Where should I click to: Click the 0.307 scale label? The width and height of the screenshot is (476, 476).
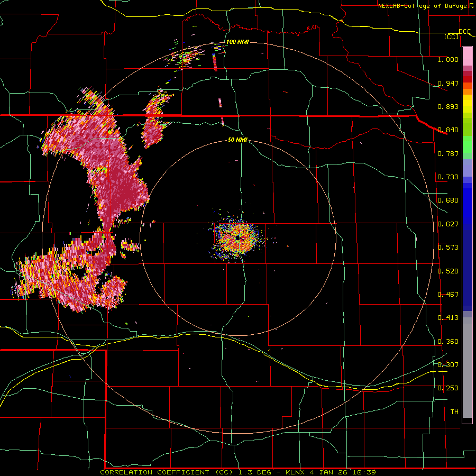[x=448, y=364]
